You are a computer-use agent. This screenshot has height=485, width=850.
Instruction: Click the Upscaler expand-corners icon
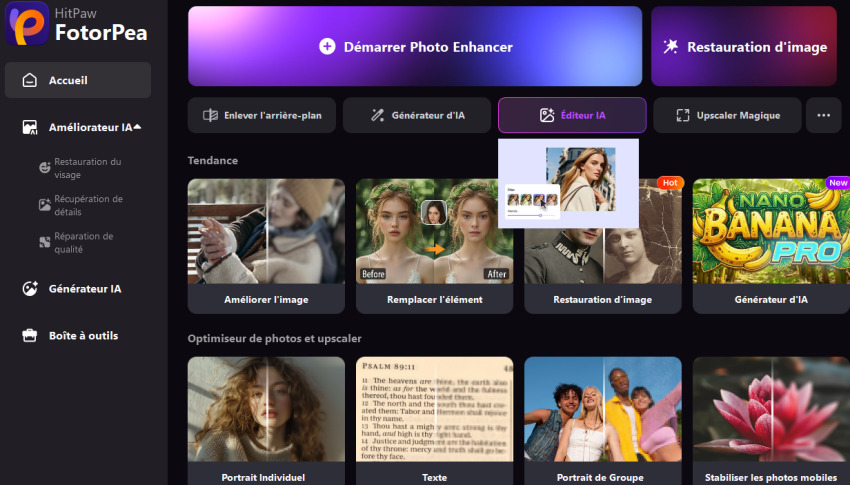click(x=683, y=115)
